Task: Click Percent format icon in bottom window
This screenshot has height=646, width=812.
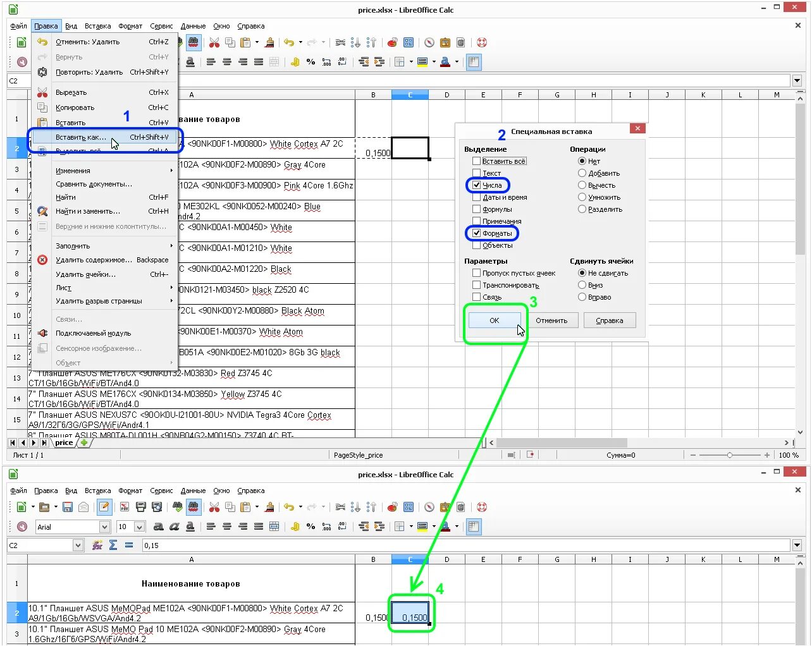Action: 311,527
